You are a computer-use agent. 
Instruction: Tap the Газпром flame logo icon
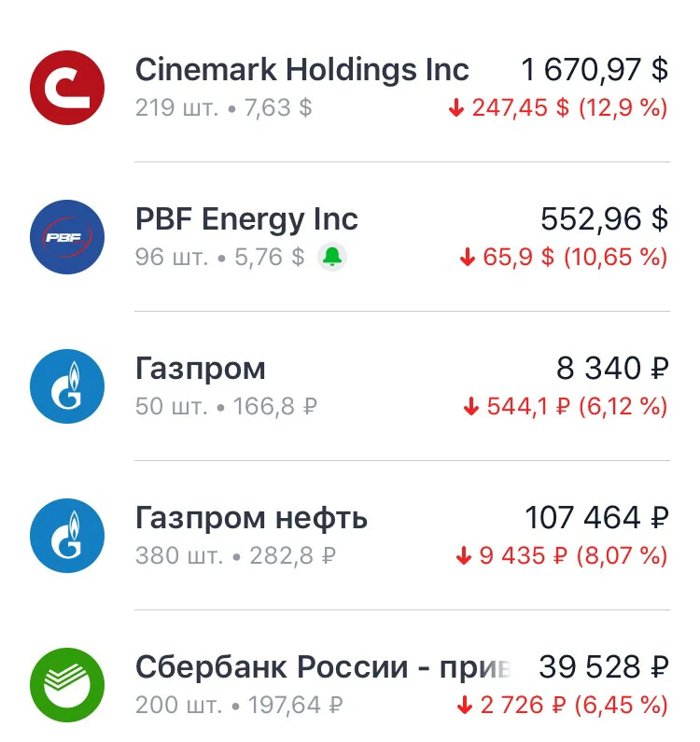tap(67, 386)
